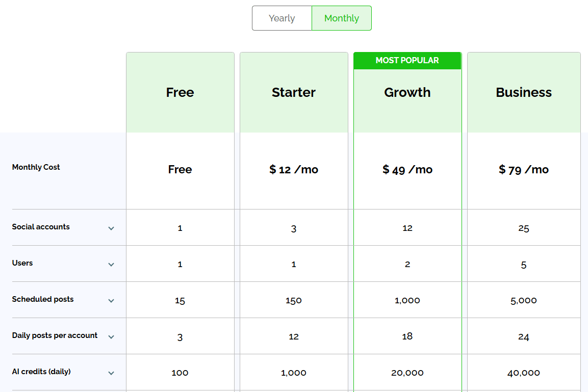Click the $79 /mo Business price
Viewport: 588px width, 392px height.
point(524,169)
